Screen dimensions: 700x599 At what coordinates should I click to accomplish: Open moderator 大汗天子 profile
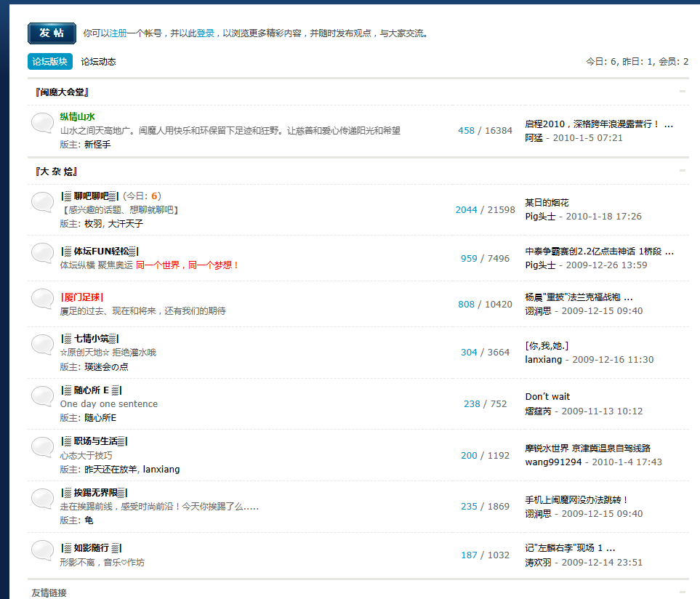(126, 224)
